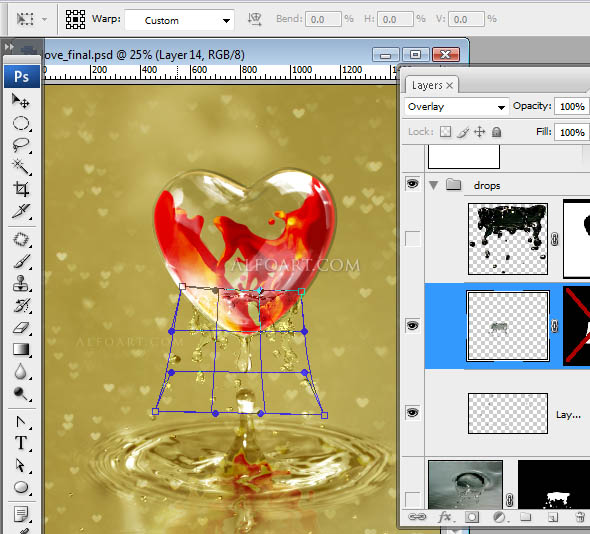Add a layer style with fx
The height and width of the screenshot is (534, 590).
click(x=445, y=517)
